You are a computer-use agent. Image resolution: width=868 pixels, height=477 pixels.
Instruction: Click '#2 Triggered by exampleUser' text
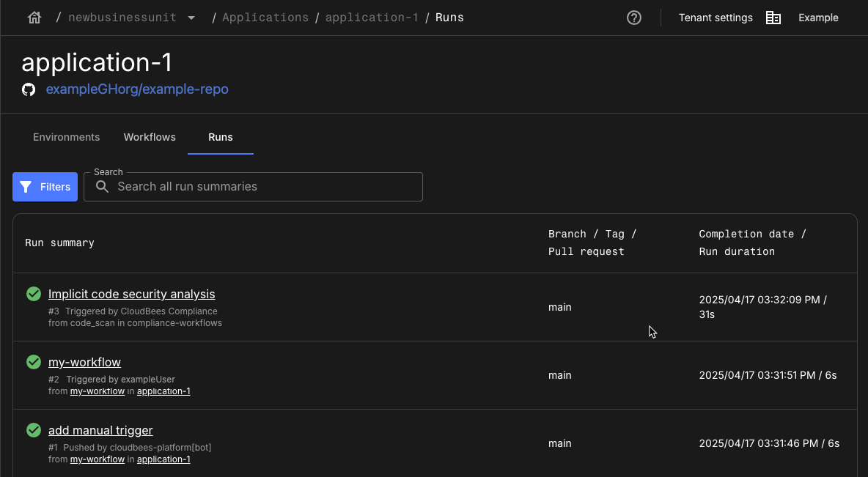point(112,379)
